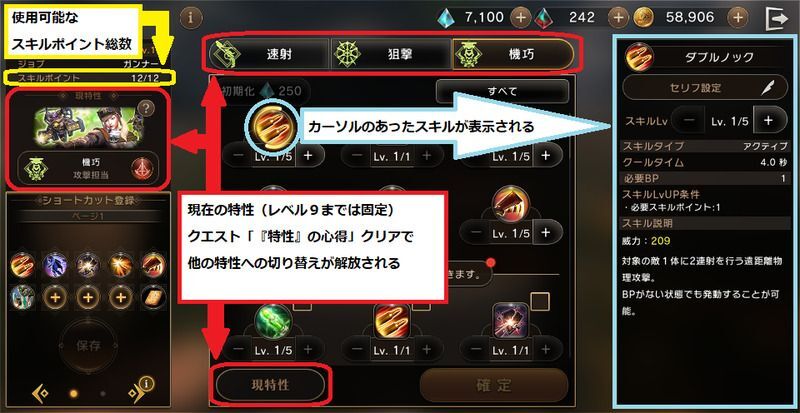The height and width of the screenshot is (413, 800).
Task: Switch to the 狙撃 tab
Action: [x=391, y=54]
